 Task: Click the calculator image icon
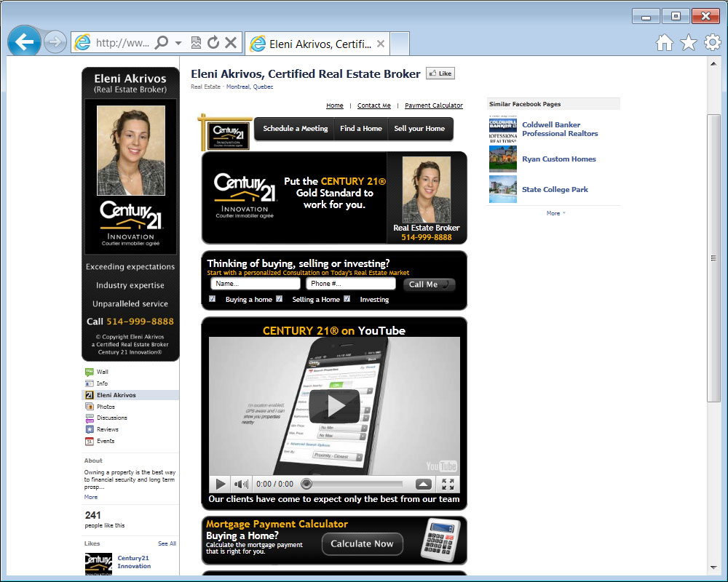[440, 541]
